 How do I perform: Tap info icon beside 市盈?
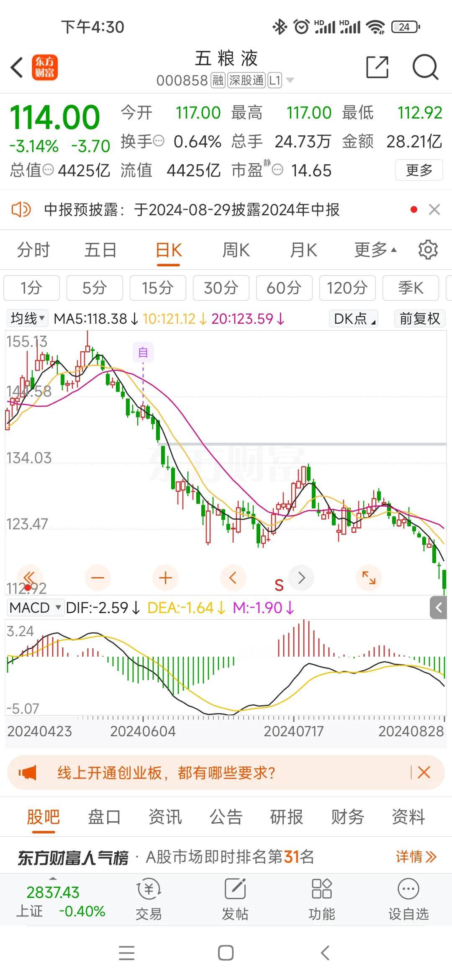pos(277,170)
